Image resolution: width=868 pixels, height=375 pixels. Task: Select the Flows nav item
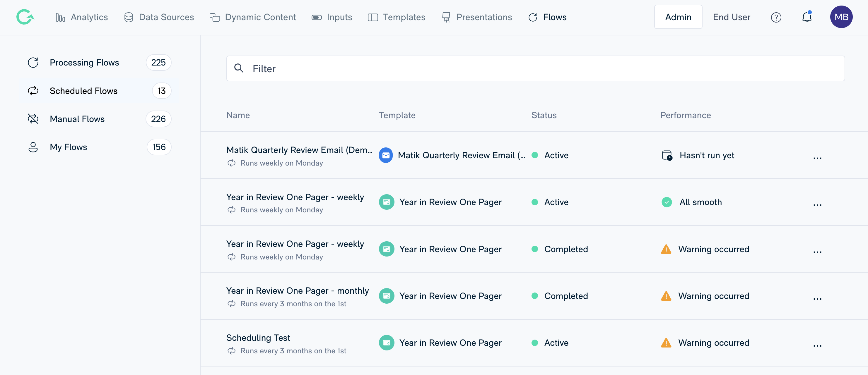[548, 17]
